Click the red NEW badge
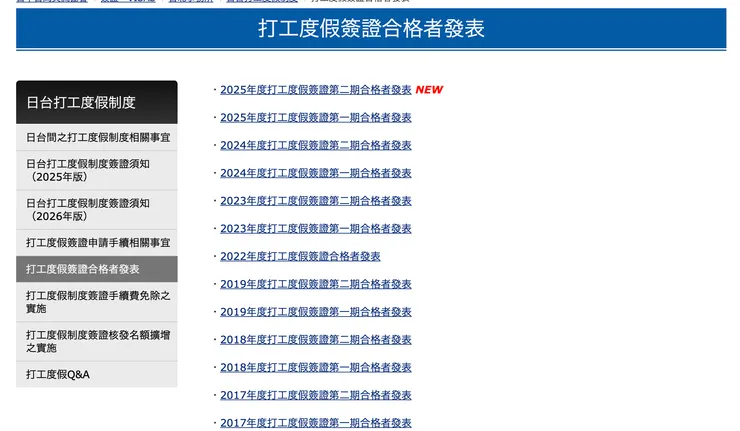Screen dimensions: 740x431 [429, 90]
